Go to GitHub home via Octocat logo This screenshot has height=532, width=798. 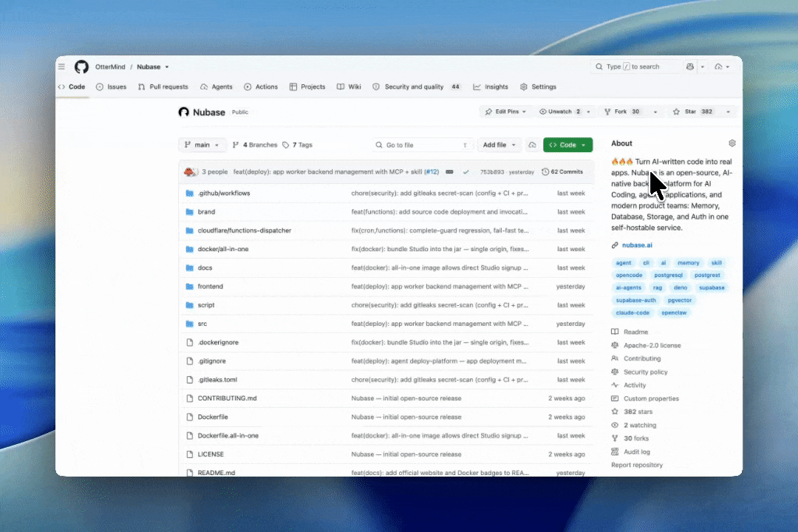coord(81,66)
